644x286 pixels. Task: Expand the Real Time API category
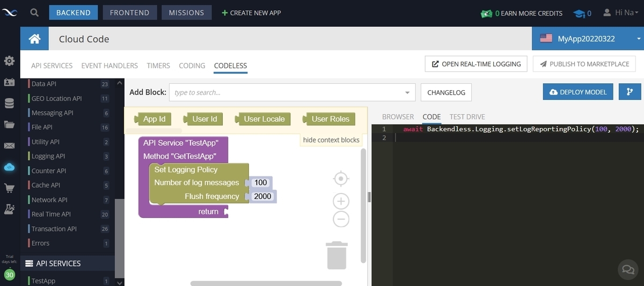tap(69, 214)
